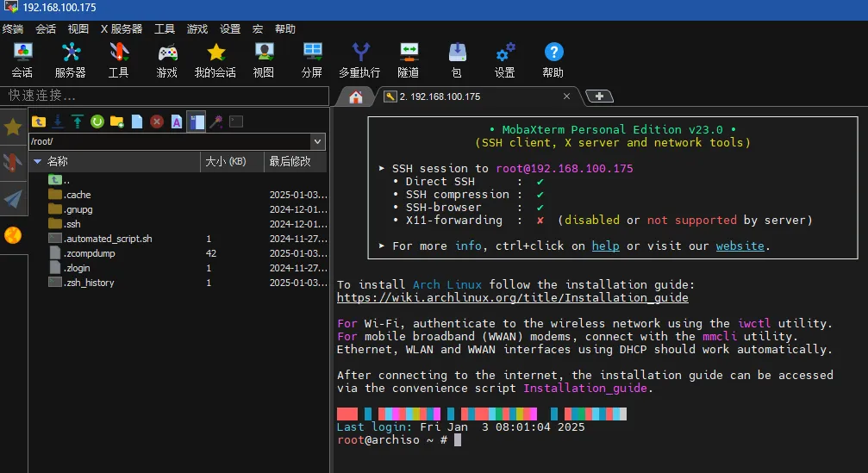This screenshot has height=473, width=868.
Task: Click the magic wand icon in SFTP toolbar
Action: pos(216,121)
